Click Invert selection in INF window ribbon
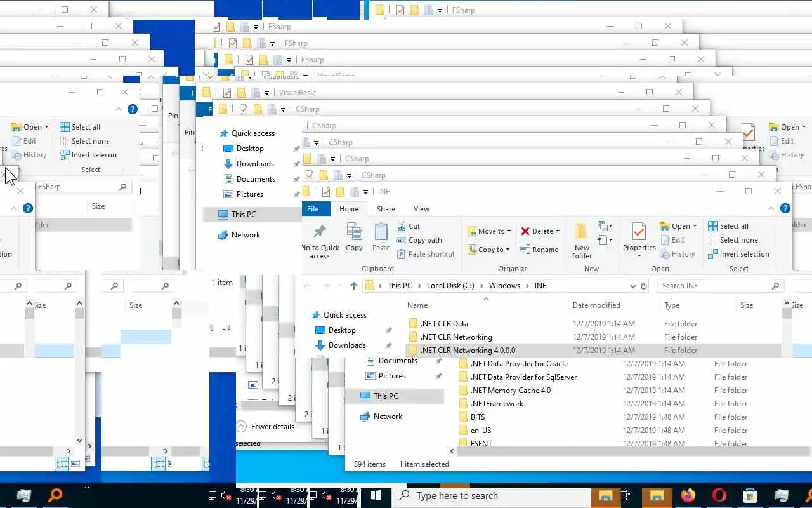812x508 pixels. (x=738, y=254)
